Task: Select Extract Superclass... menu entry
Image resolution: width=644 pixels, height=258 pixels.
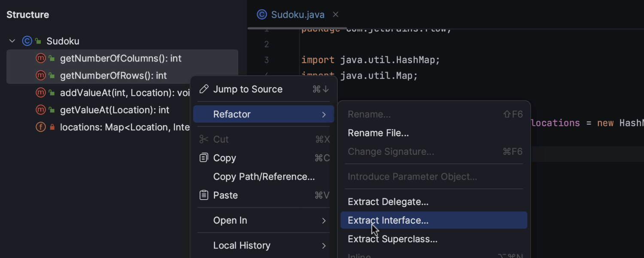Action: pos(392,239)
